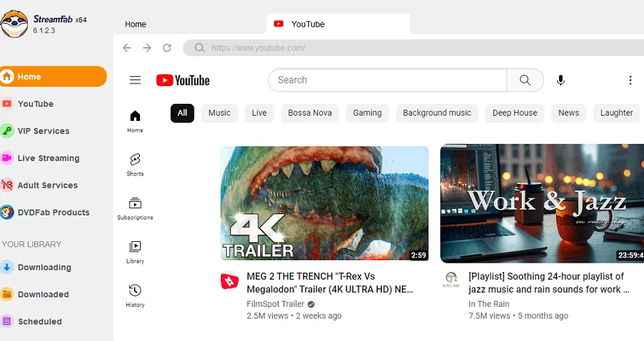Open Shorts in YouTube sidebar

(135, 164)
